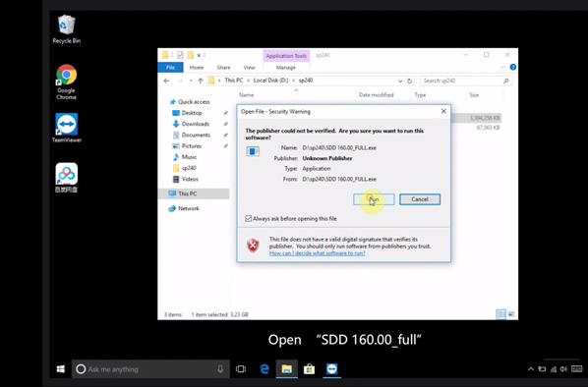Open the address bar history dropdown
This screenshot has width=588, height=387.
(x=400, y=81)
